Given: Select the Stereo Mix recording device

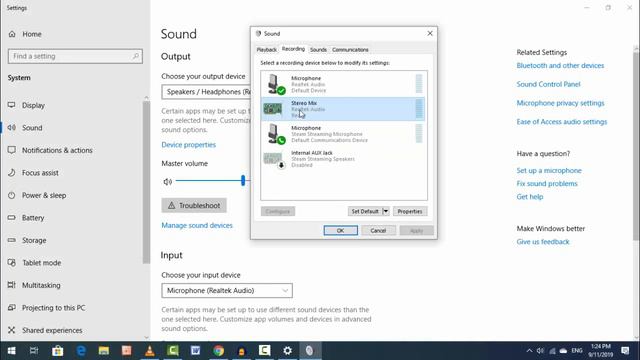Looking at the screenshot, I should (x=343, y=109).
